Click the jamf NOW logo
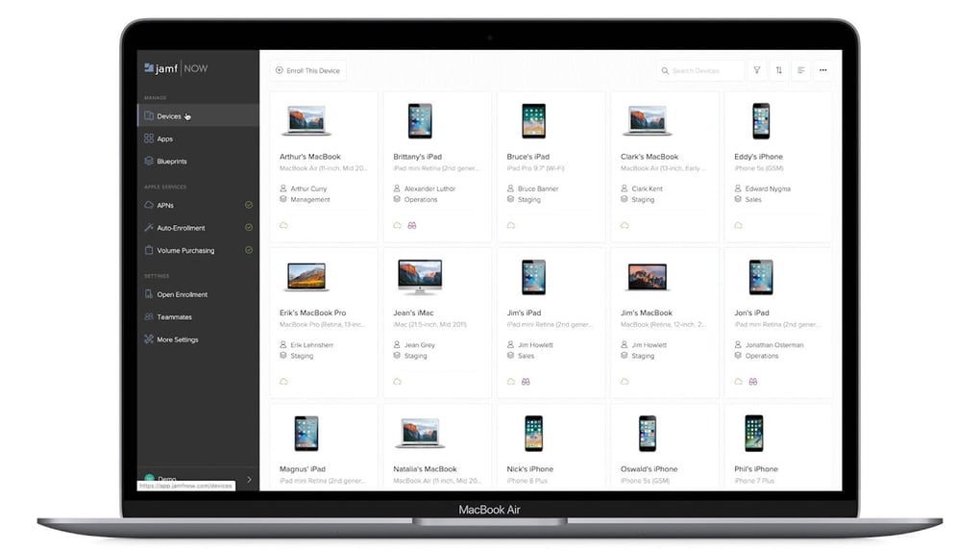980x551 pixels. point(176,68)
